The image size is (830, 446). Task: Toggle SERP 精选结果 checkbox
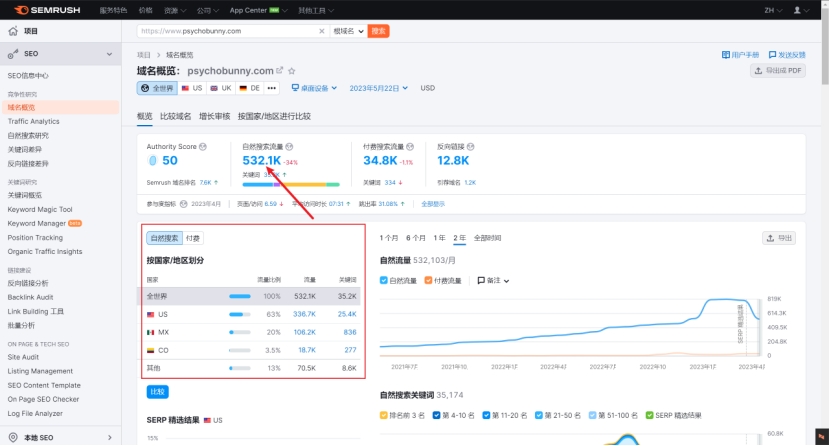coord(649,415)
